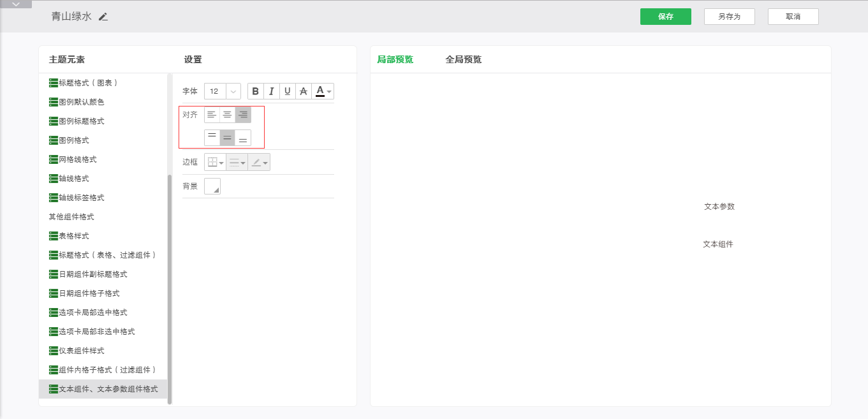Align text to the right

[x=243, y=115]
